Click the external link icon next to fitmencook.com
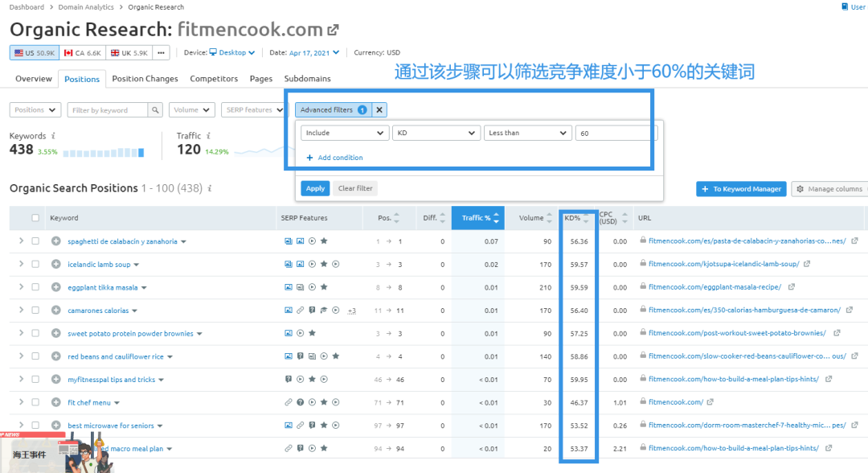 point(333,29)
